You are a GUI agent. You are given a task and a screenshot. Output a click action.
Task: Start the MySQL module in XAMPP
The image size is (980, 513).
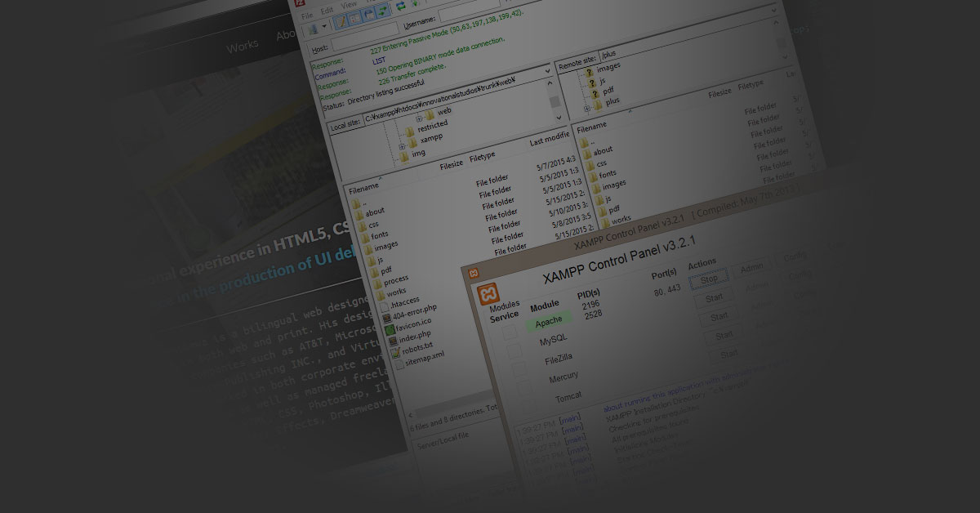(x=714, y=299)
